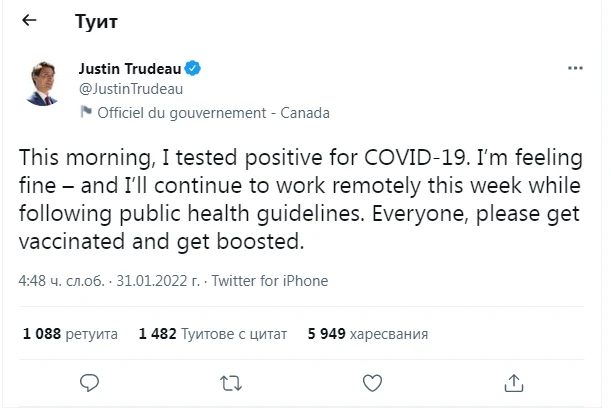Click the 31.01.2022 г. date
Image resolution: width=611 pixels, height=408 pixels.
pos(159,281)
